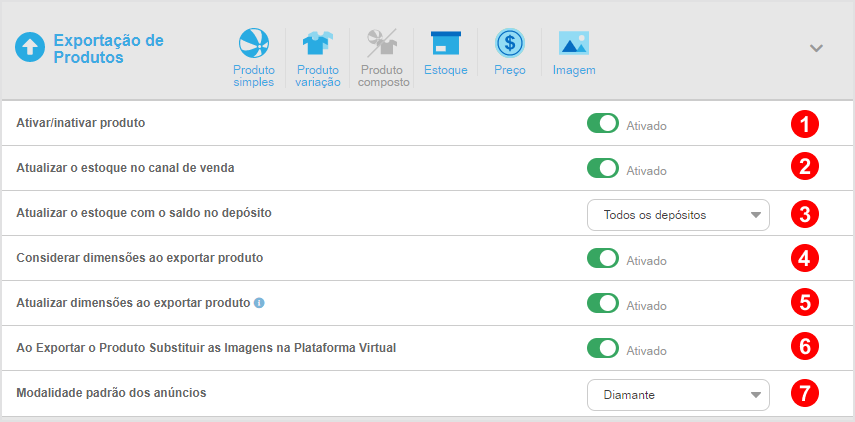Click the Exportação de Produtos upload arrow icon
855x422 pixels.
coord(30,47)
